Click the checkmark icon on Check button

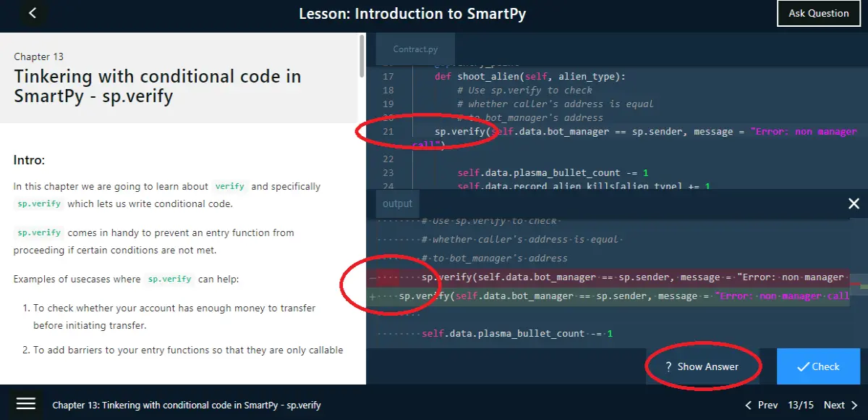coord(803,366)
